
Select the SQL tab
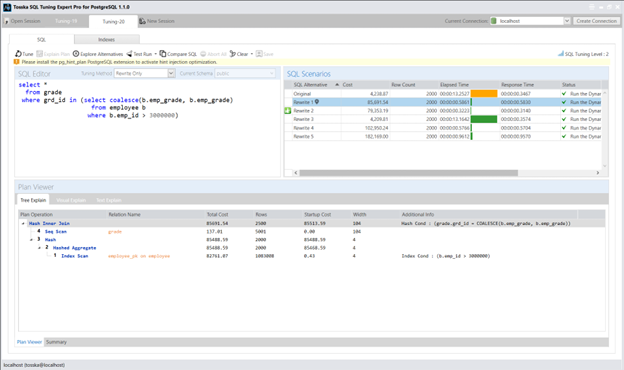(41, 39)
